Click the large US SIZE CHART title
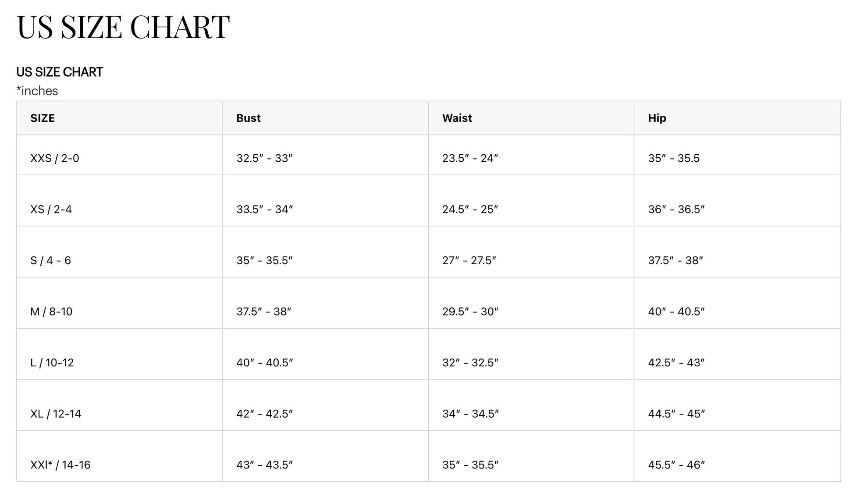853x504 pixels. click(x=123, y=27)
